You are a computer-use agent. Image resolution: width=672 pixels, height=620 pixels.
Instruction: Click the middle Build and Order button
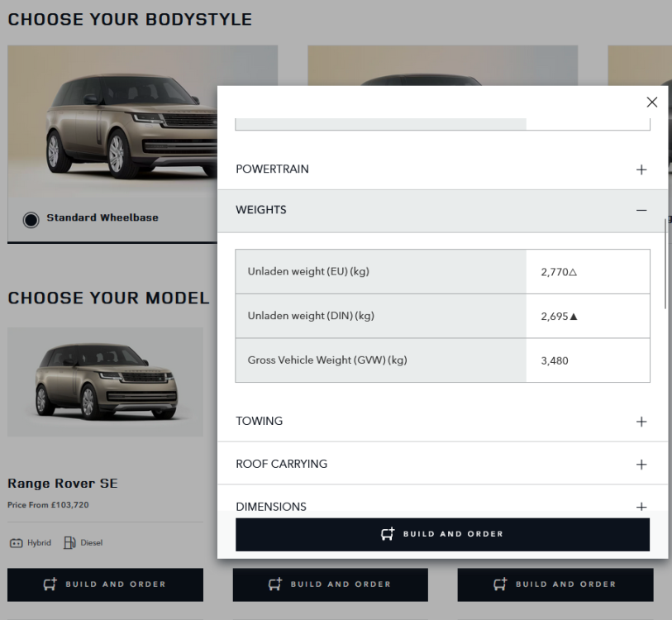331,584
